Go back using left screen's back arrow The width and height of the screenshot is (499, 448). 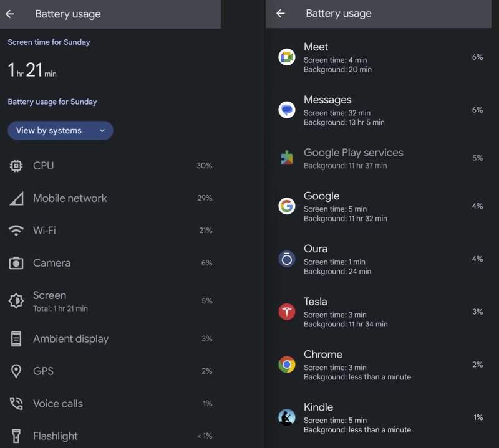10,14
